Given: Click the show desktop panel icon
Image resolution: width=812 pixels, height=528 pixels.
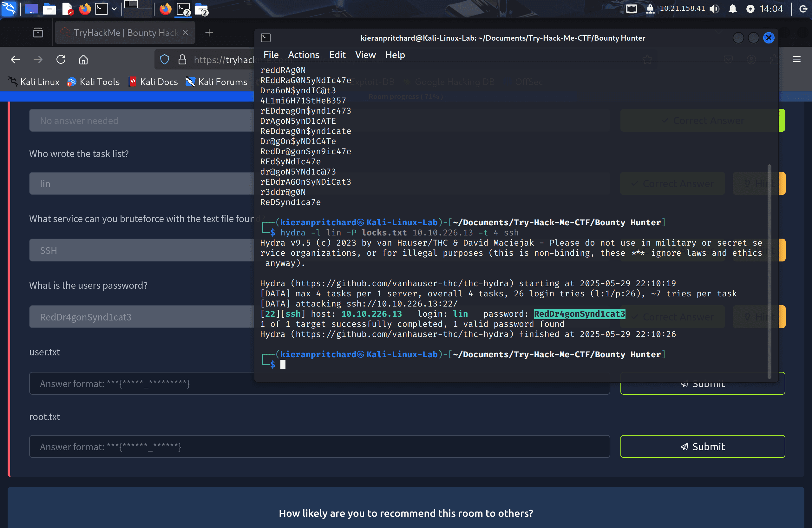Looking at the screenshot, I should (31, 9).
